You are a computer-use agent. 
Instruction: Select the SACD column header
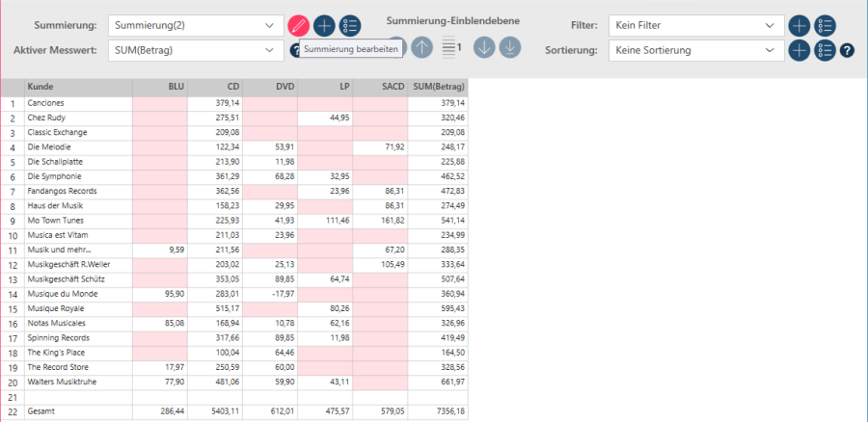tap(381, 87)
